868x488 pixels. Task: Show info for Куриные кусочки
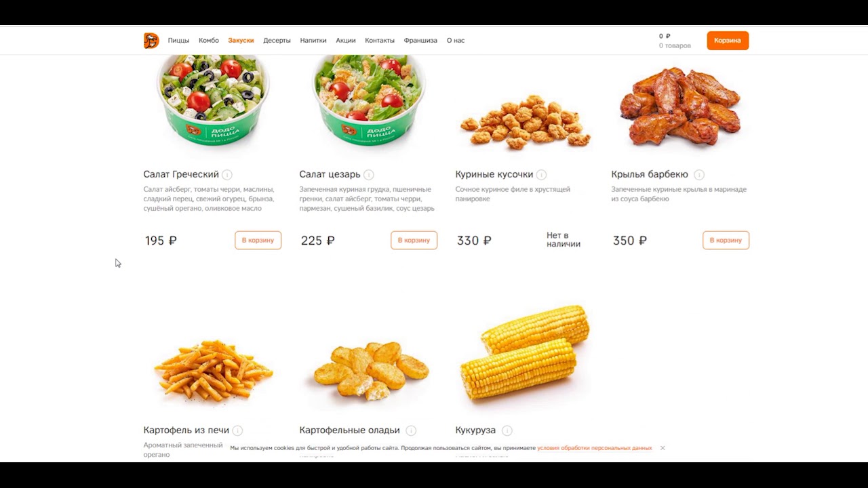542,175
